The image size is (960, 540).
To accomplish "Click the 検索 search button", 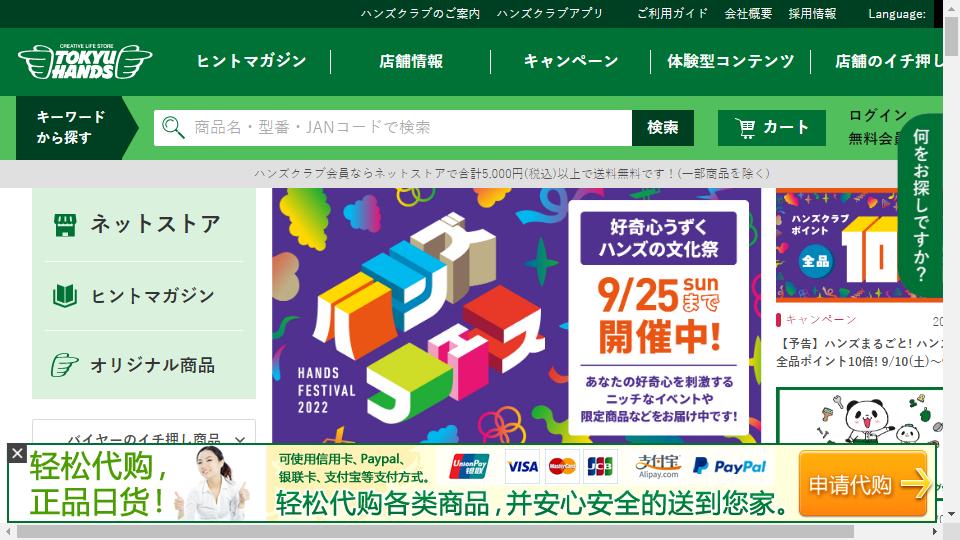I will [662, 128].
